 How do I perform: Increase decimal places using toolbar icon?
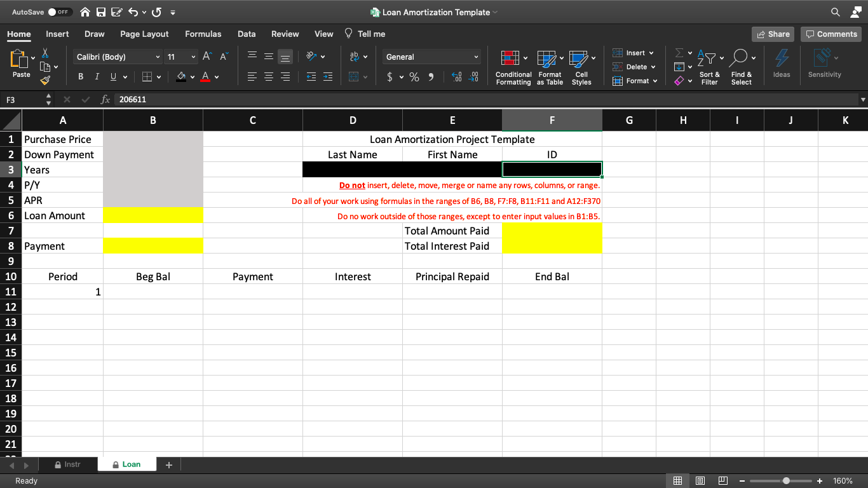(456, 78)
